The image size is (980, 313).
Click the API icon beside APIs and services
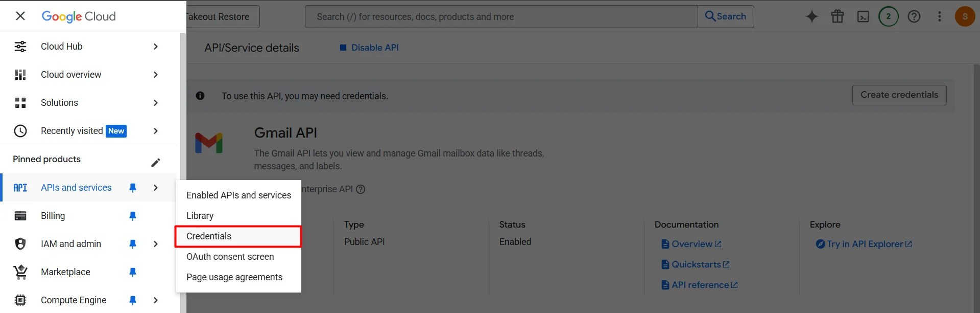pos(20,188)
